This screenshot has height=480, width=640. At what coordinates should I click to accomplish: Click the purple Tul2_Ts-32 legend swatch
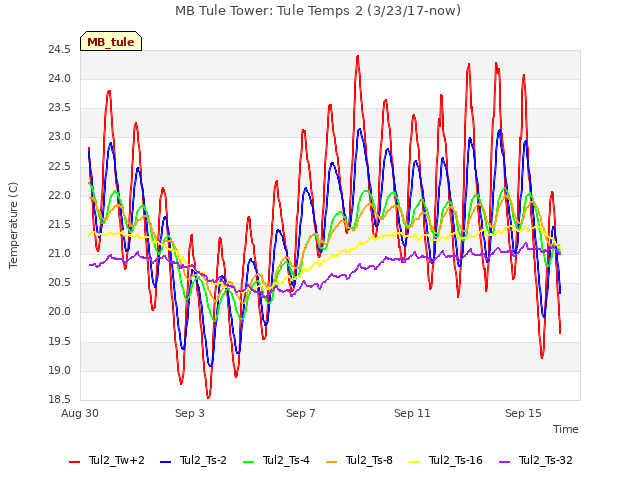[x=505, y=462]
